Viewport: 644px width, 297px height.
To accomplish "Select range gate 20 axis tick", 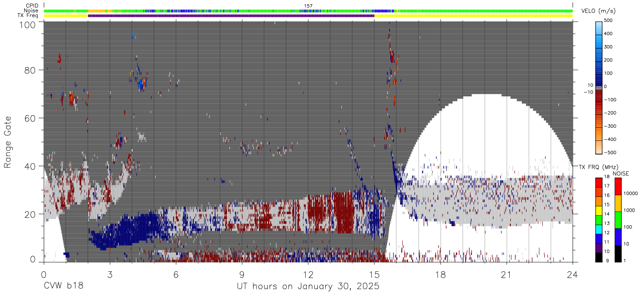I will coord(30,214).
